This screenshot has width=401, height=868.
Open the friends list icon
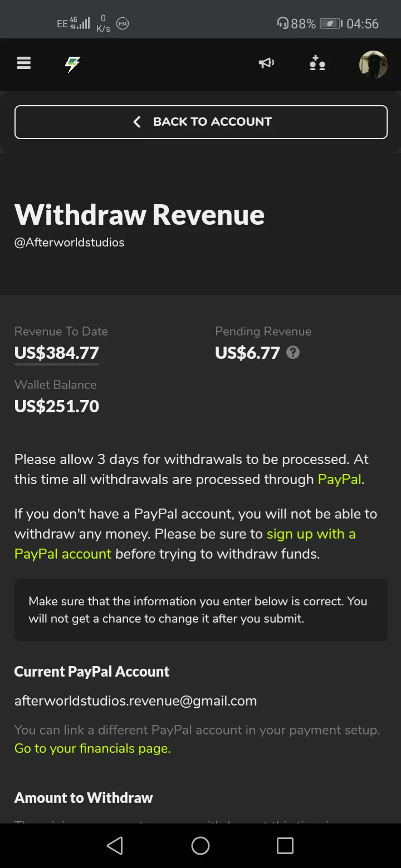[x=317, y=63]
